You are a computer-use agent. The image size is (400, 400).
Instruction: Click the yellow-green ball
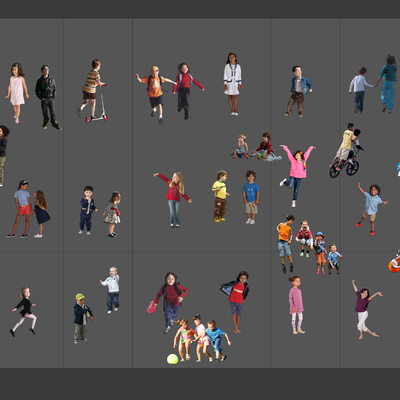172,359
